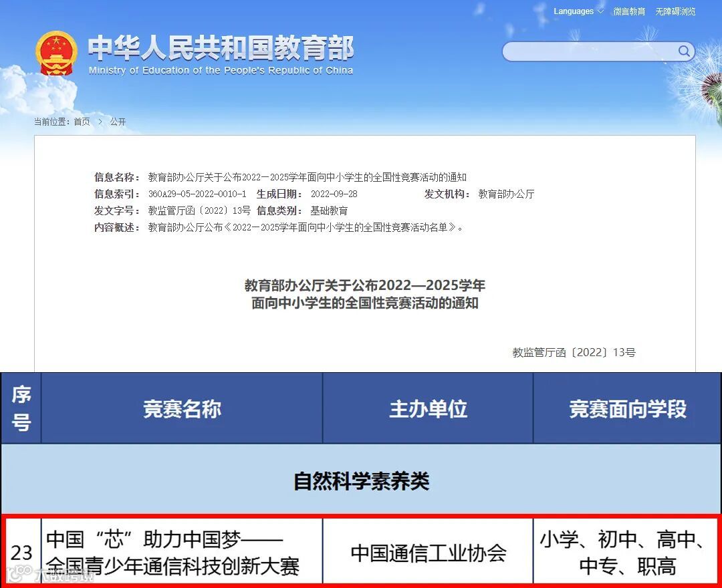The image size is (722, 588).
Task: Click the 竞赛名称 column header
Action: (x=182, y=408)
